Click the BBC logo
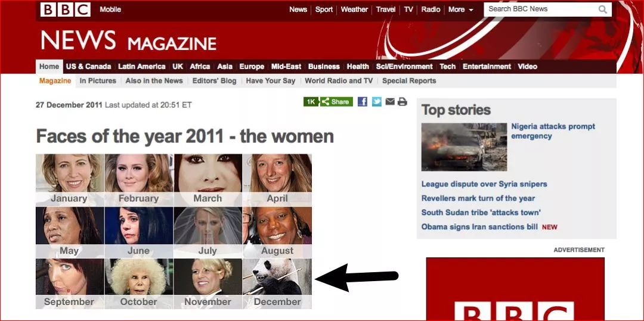 coord(66,10)
